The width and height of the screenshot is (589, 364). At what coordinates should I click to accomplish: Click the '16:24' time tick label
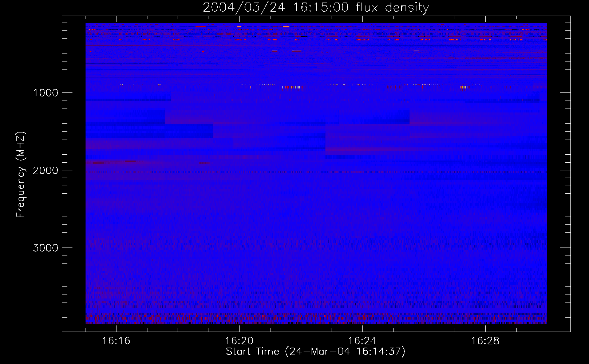(362, 341)
